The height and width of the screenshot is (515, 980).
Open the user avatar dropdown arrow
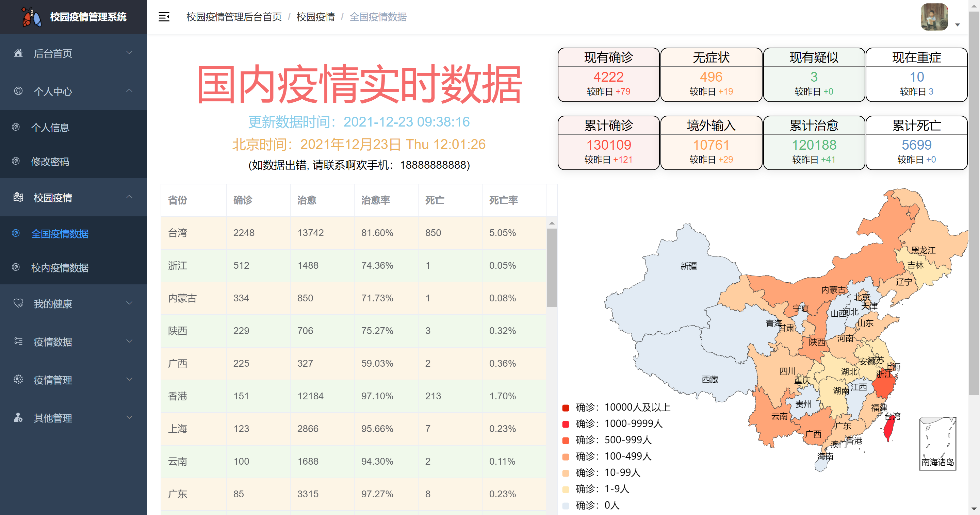pos(957,25)
